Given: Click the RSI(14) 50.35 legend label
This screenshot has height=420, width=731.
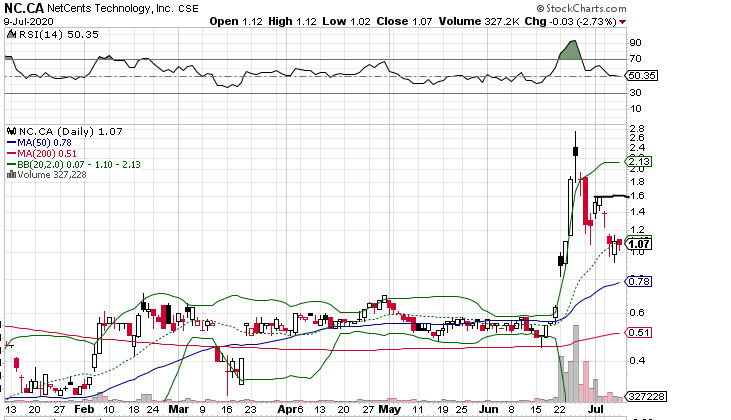Looking at the screenshot, I should (58, 34).
